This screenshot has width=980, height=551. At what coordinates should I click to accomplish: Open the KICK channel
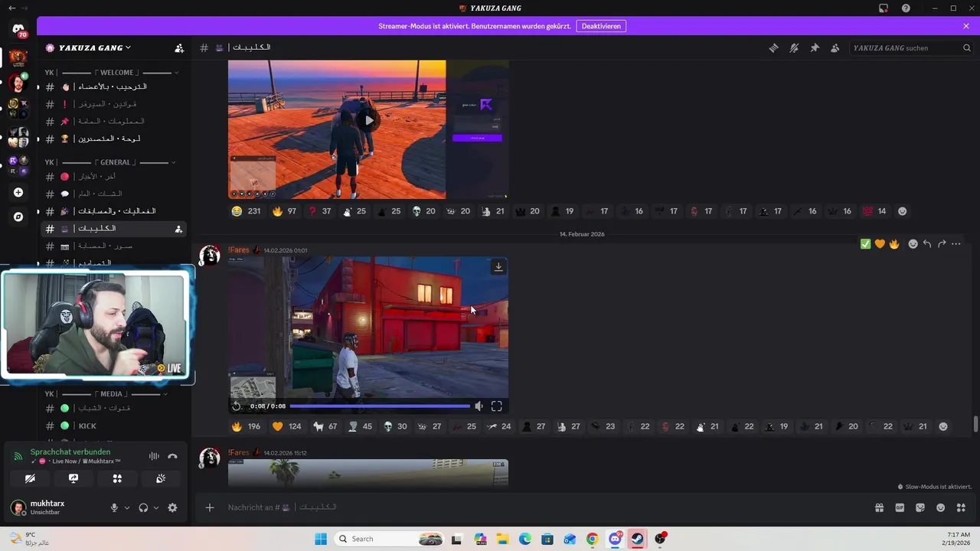[x=113, y=425]
